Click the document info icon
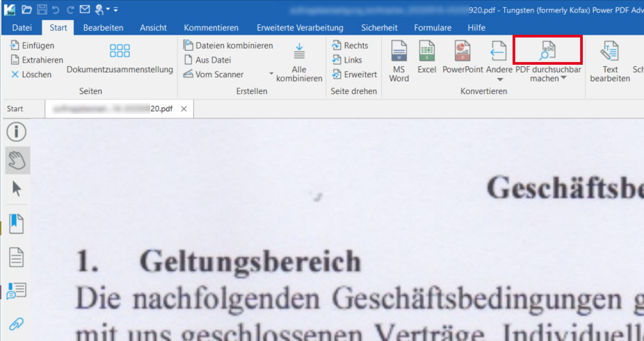This screenshot has width=644, height=341. coord(16,132)
